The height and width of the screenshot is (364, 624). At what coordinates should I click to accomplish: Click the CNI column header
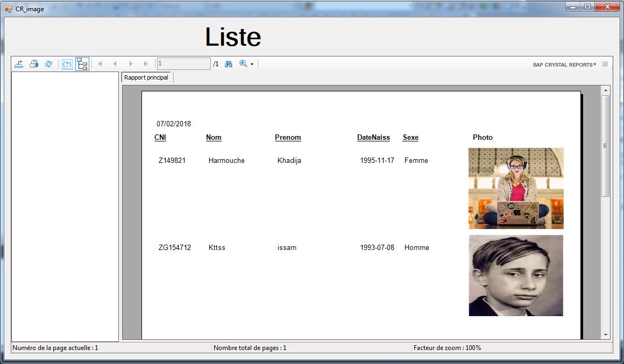[x=160, y=137]
